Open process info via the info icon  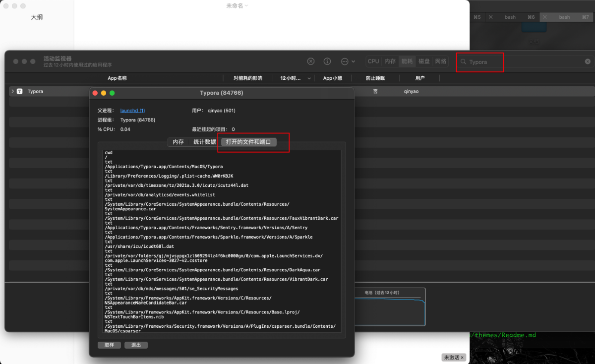click(x=327, y=61)
